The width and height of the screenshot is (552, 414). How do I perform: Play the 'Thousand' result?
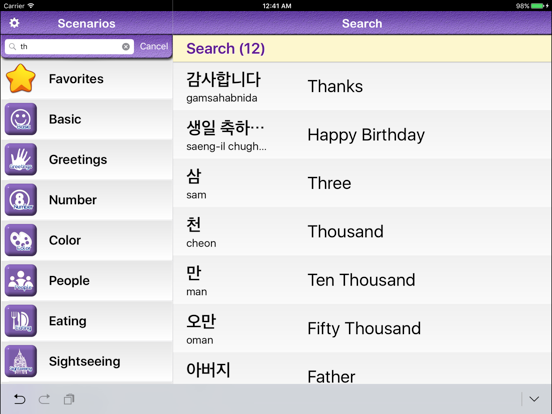[x=345, y=232]
